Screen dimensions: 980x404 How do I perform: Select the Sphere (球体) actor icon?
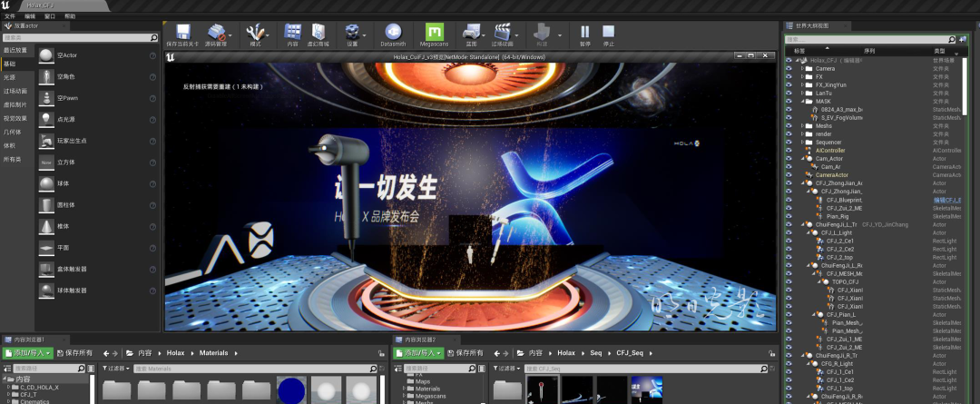(x=46, y=183)
